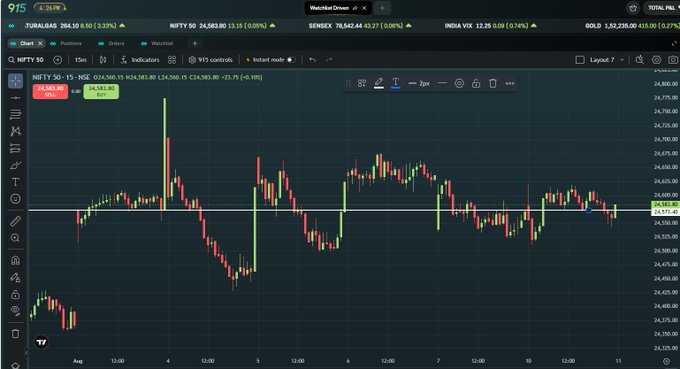Take a chart snapshot with camera
The width and height of the screenshot is (680, 369).
pos(673,60)
